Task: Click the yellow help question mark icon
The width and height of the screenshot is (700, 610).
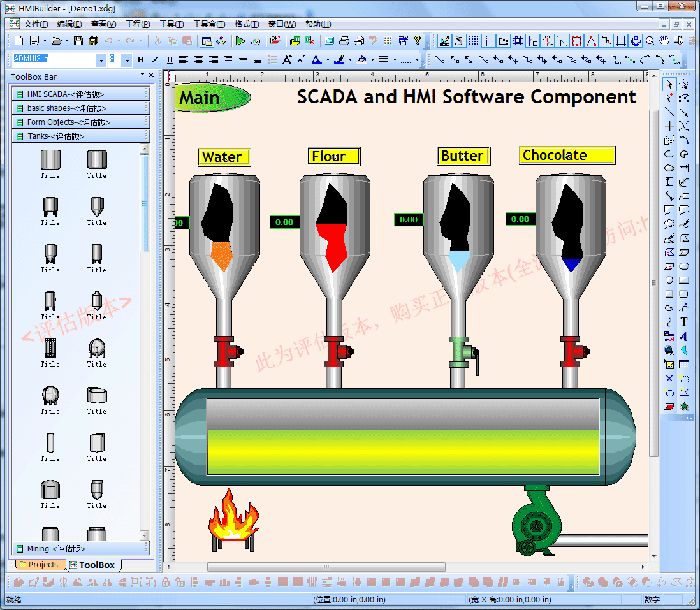Action: pyautogui.click(x=418, y=41)
